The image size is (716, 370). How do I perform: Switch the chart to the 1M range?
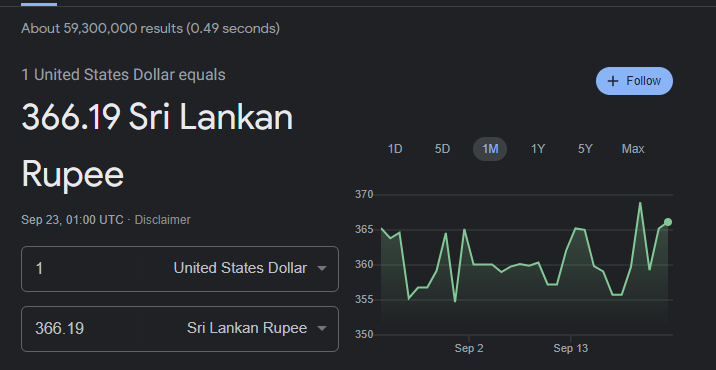pyautogui.click(x=490, y=149)
